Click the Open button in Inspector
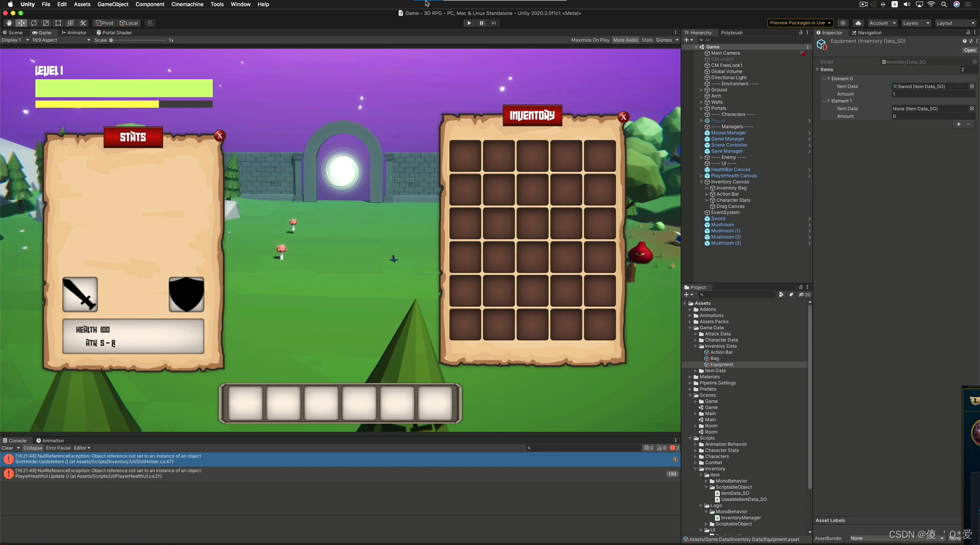The width and height of the screenshot is (980, 545). point(969,50)
